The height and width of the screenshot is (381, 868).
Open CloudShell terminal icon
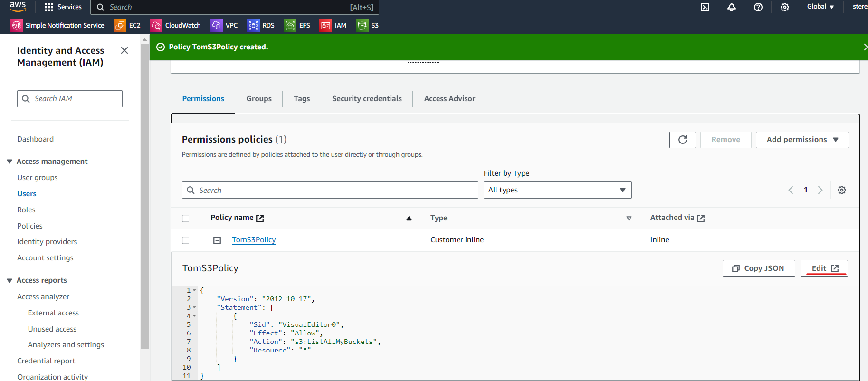pyautogui.click(x=705, y=7)
